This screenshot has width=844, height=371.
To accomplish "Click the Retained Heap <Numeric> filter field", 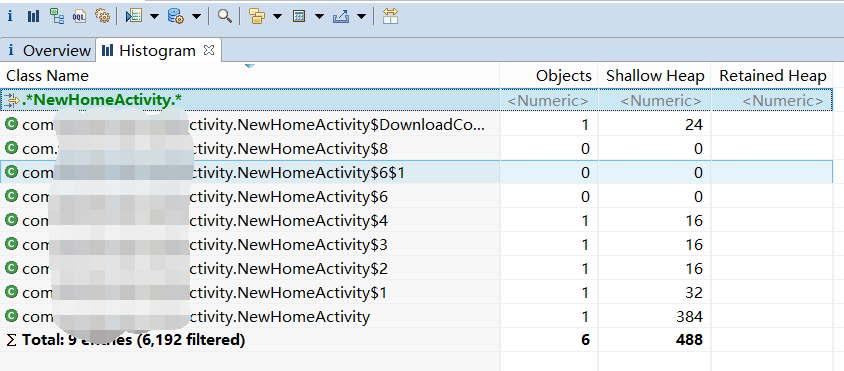I will click(x=772, y=101).
